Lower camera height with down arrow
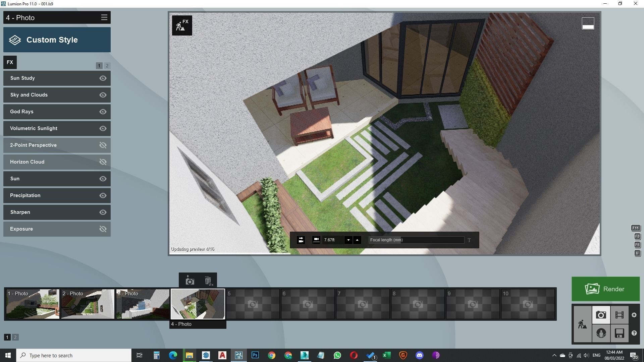 348,240
